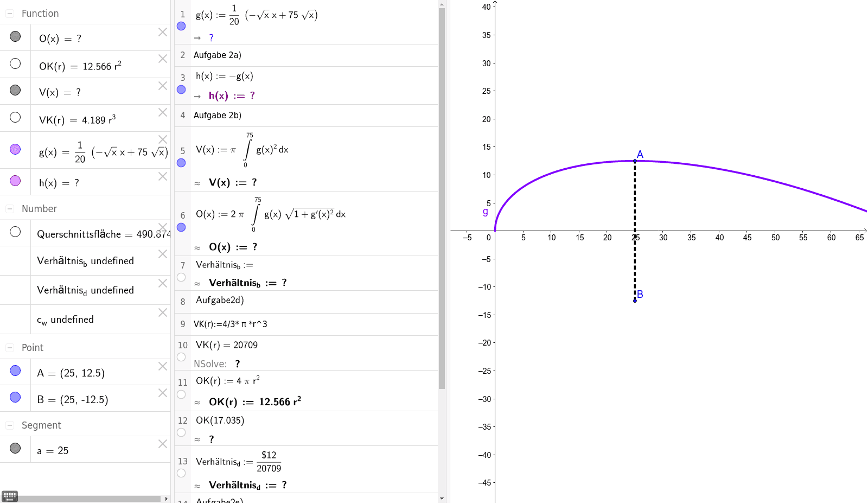Select 'a = 25' segment text
Viewport: 868px width, 504px height.
53,451
